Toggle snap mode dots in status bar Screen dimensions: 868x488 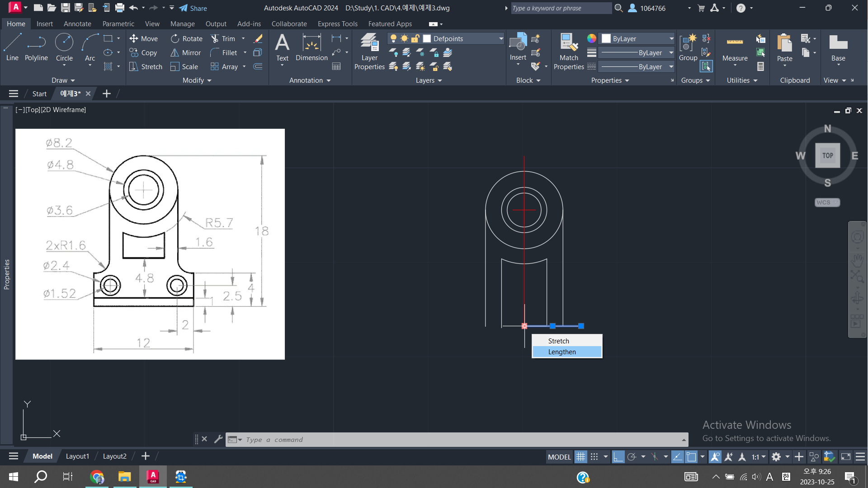point(594,457)
